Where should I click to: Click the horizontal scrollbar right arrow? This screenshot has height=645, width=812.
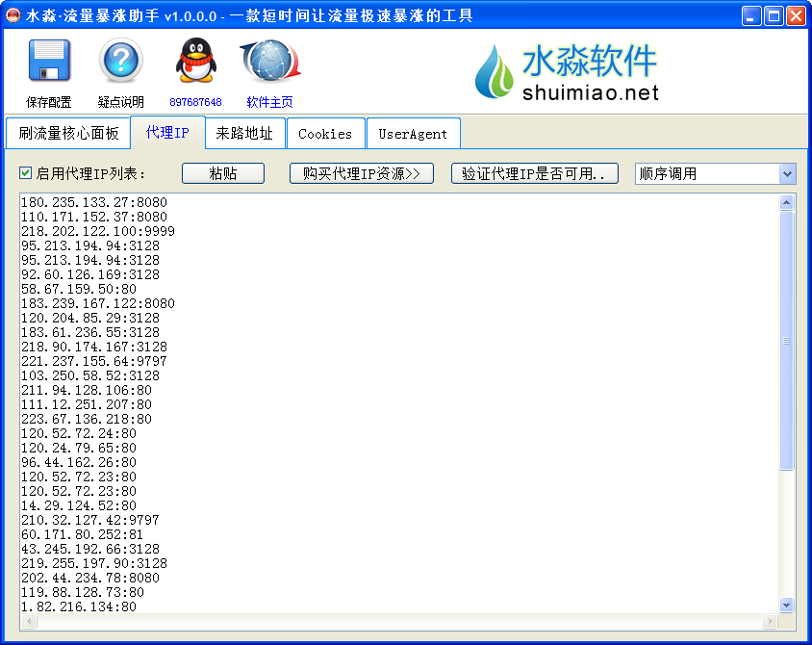point(770,621)
